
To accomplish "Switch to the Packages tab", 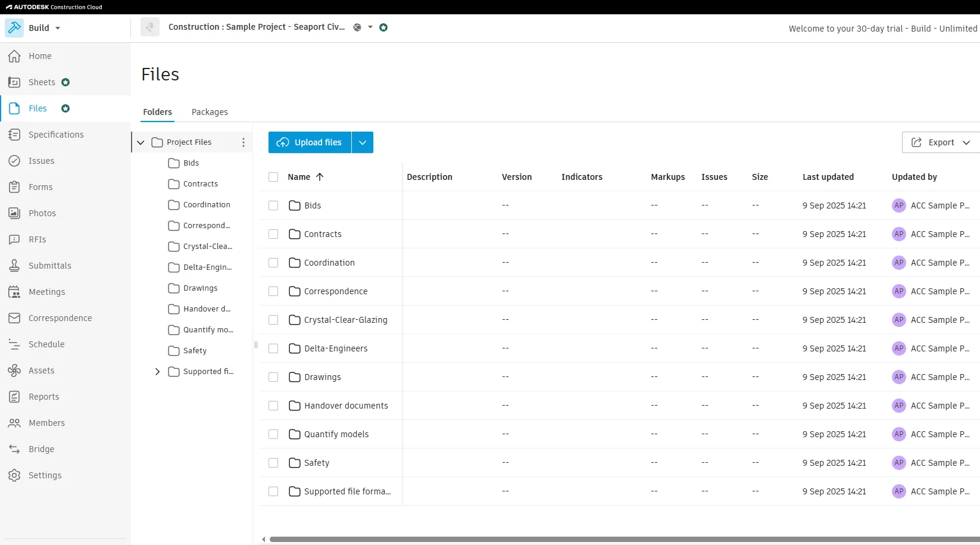I will (x=210, y=112).
